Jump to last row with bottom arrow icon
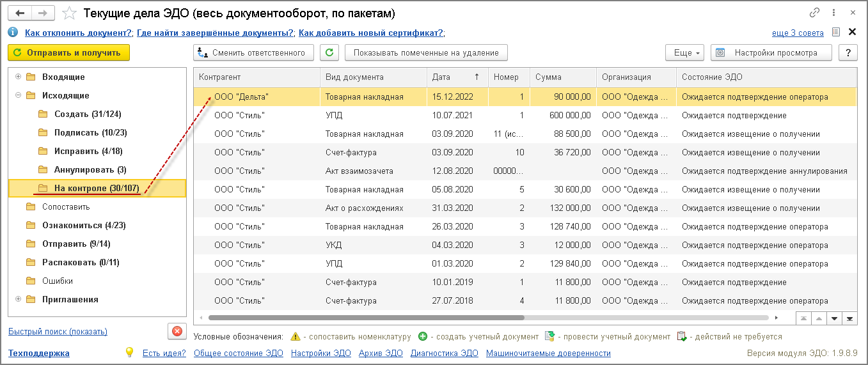 [x=849, y=318]
